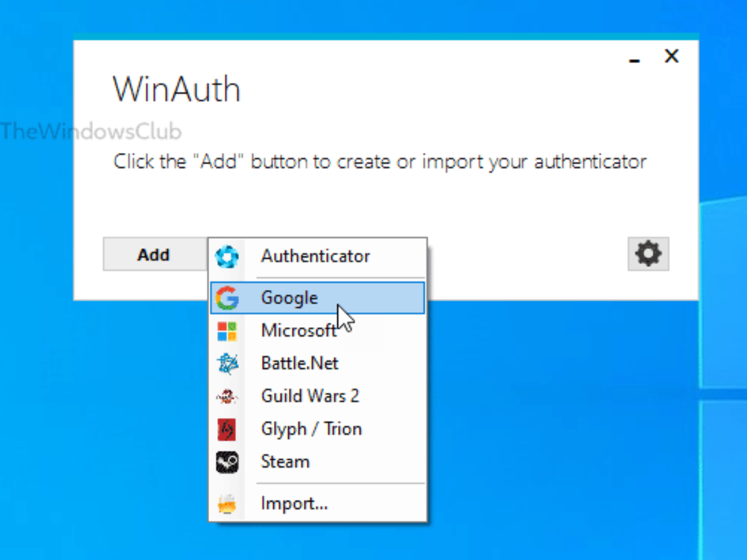Click the Battle.Net logo icon
The height and width of the screenshot is (560, 747).
pos(227,363)
